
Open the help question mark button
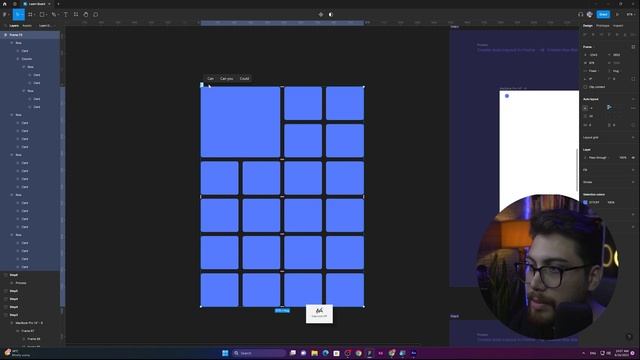(629, 337)
